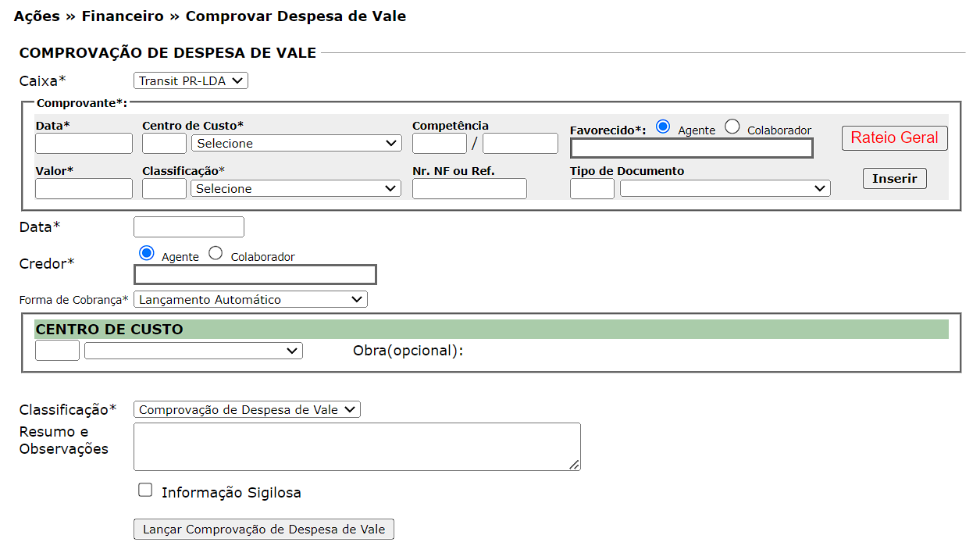The image size is (980, 560).
Task: Click Lançar Comprovação de Despesa de Vale button
Action: click(264, 530)
